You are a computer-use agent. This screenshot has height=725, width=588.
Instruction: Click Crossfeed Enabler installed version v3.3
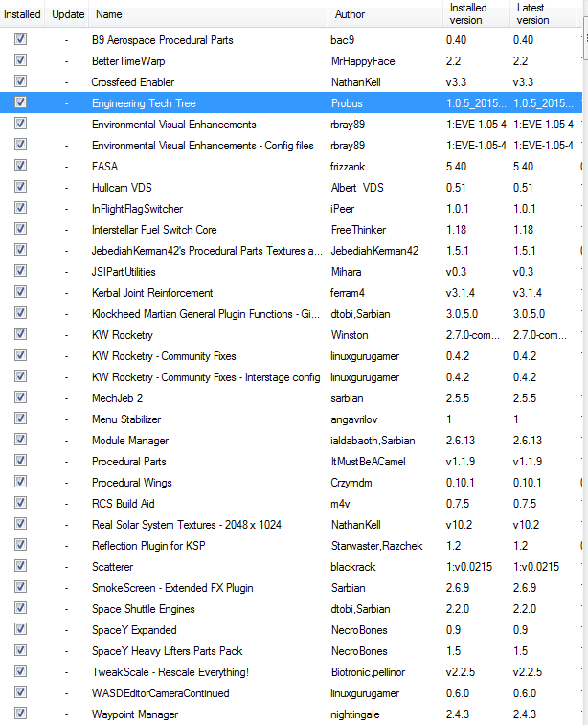coord(456,82)
